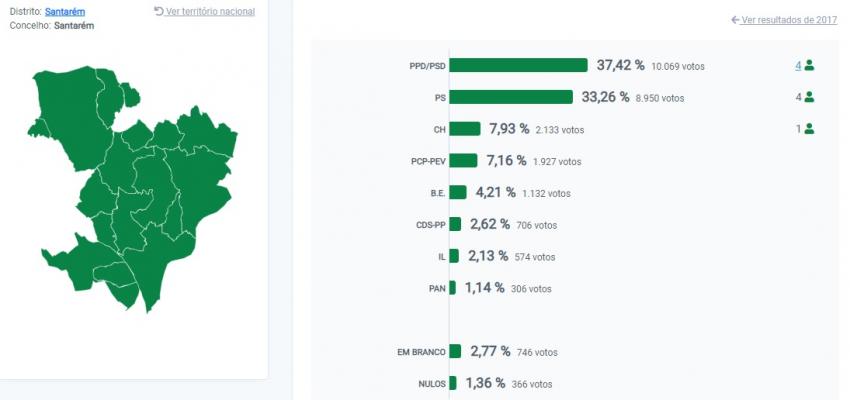Click the CH elected member person icon
Viewport: 850px width, 400px height.
809,129
